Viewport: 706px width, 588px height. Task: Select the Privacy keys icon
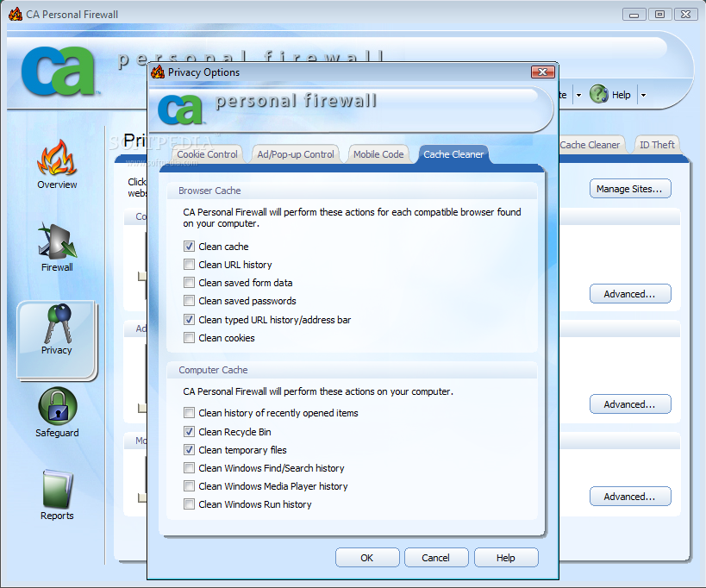click(57, 323)
